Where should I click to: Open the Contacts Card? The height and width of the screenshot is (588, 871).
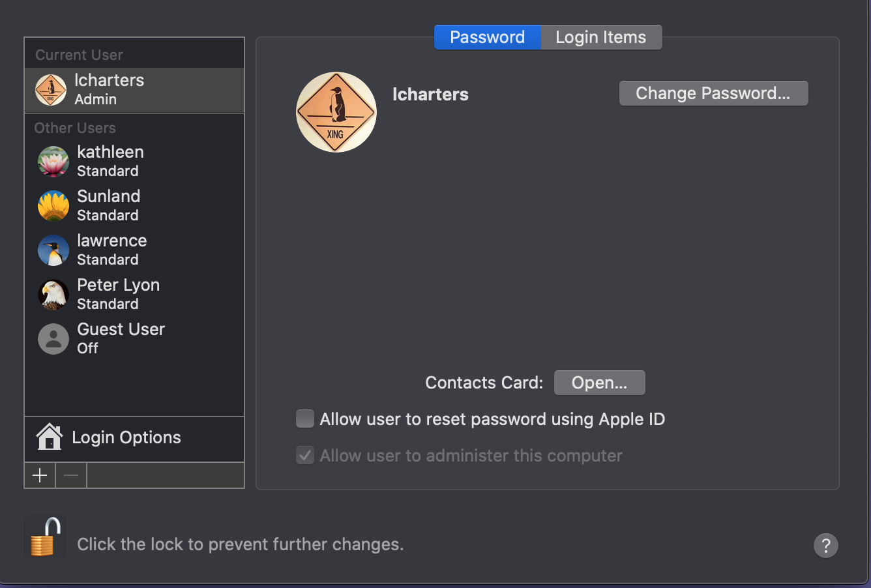pos(600,383)
